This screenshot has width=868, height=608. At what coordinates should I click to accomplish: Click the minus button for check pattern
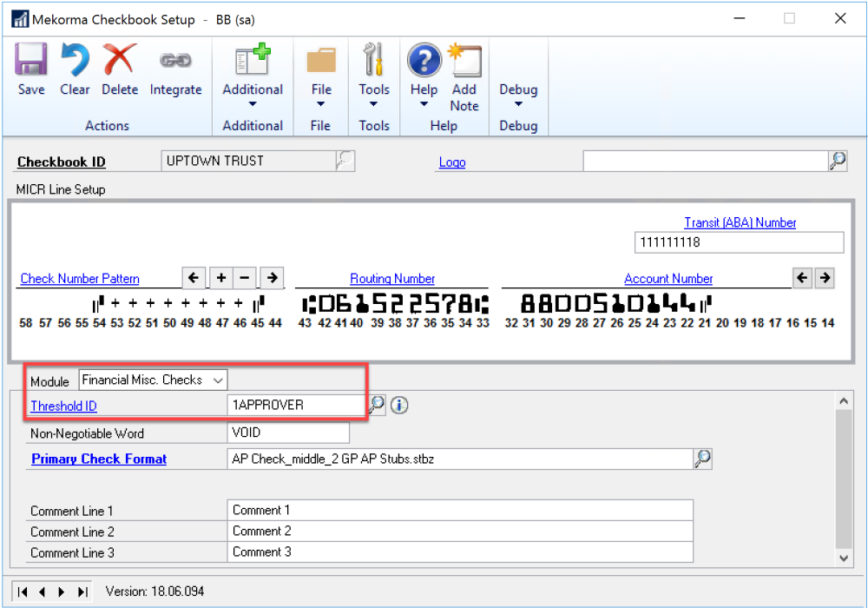tap(245, 277)
